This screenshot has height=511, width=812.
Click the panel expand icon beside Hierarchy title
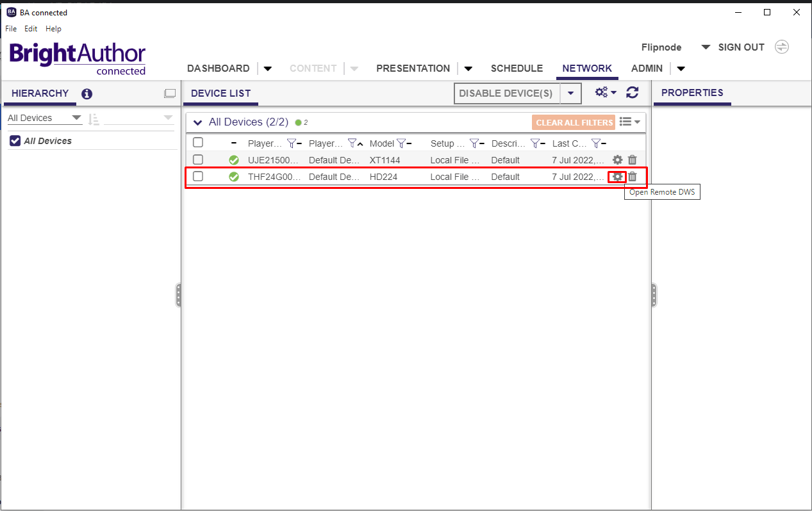click(170, 93)
